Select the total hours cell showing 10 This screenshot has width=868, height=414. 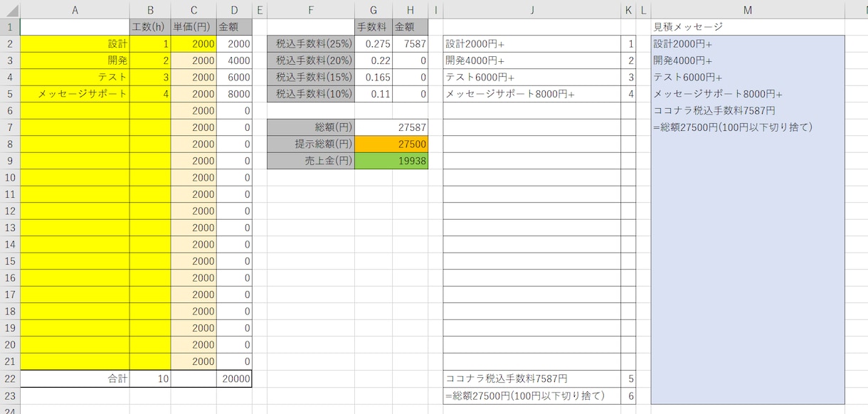[150, 378]
